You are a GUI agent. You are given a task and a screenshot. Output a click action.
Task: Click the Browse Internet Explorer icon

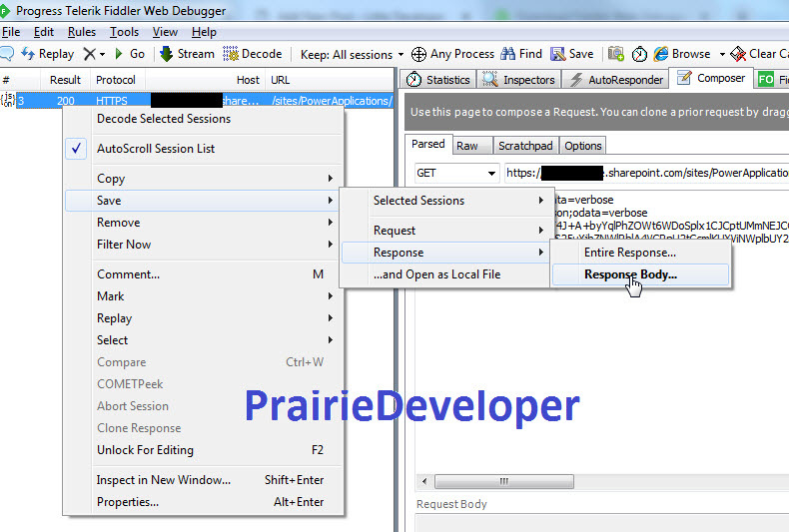click(661, 54)
